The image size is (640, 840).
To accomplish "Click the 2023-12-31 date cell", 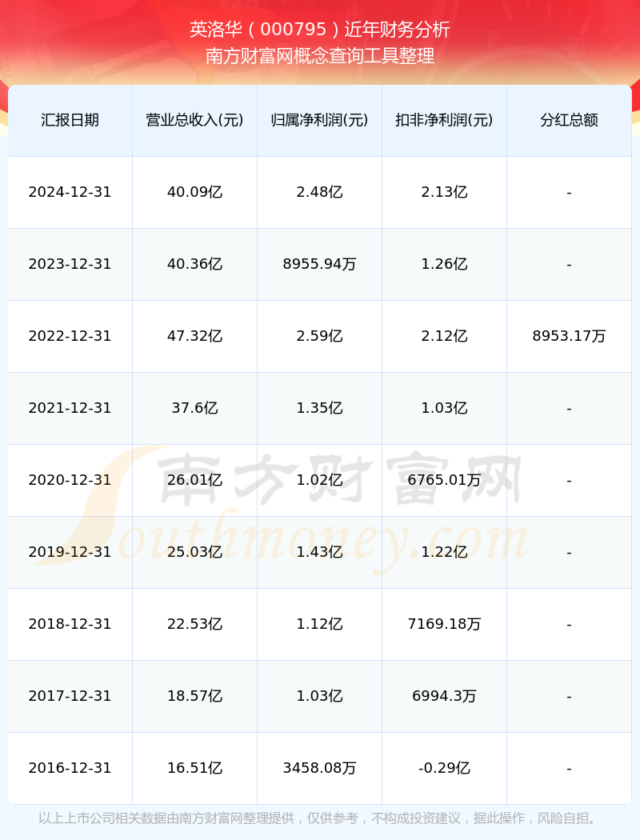I will click(70, 264).
